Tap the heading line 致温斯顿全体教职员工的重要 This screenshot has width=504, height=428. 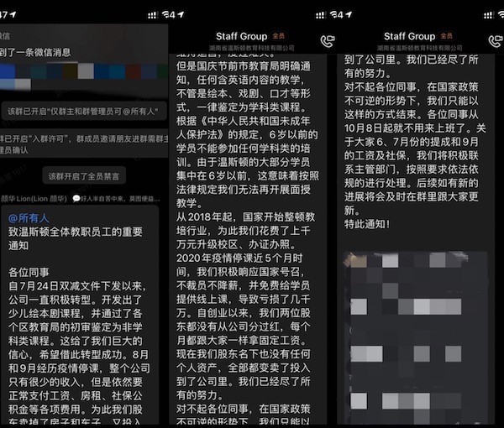[x=76, y=232]
